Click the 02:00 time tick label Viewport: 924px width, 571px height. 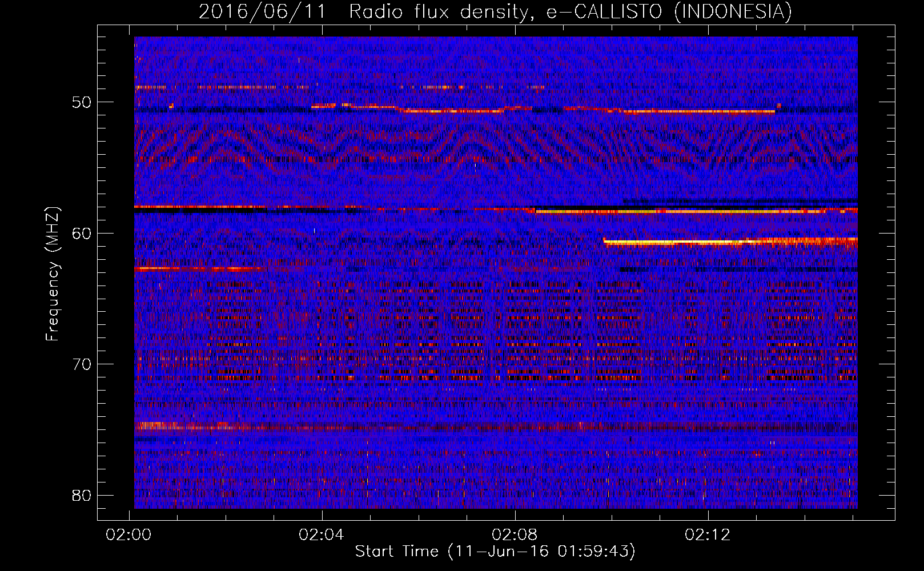click(129, 535)
